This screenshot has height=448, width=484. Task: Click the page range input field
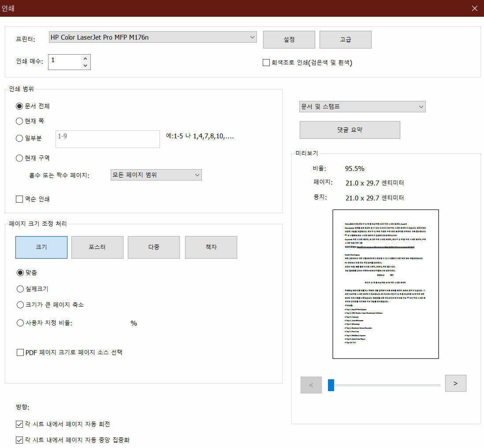(108, 139)
